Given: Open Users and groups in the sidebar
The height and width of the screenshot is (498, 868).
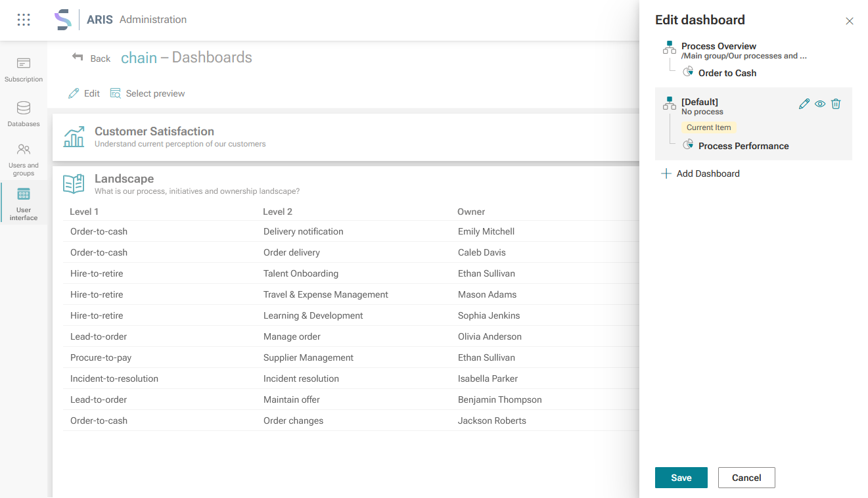Looking at the screenshot, I should coord(24,160).
